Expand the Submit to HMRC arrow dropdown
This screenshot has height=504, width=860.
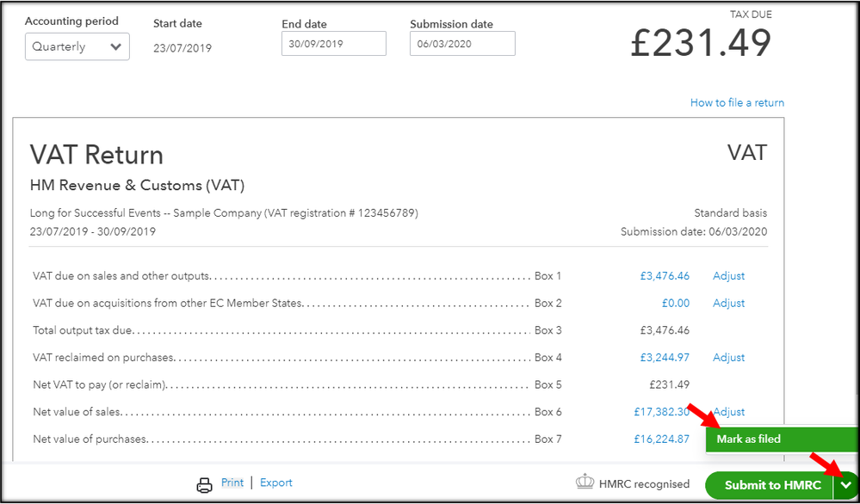pos(847,485)
